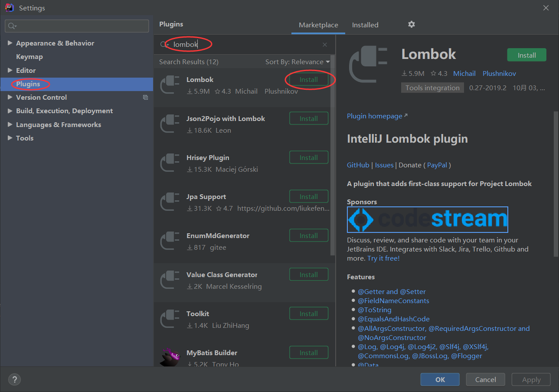Expand the Editor settings section

coord(10,70)
